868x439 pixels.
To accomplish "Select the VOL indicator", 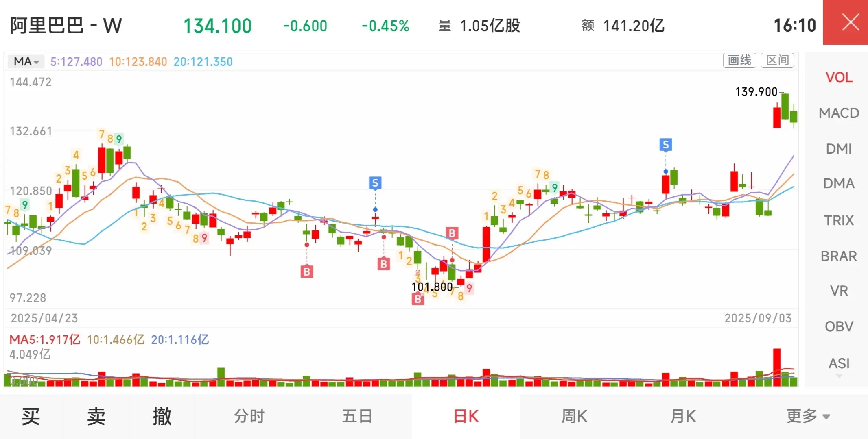I will [x=839, y=77].
